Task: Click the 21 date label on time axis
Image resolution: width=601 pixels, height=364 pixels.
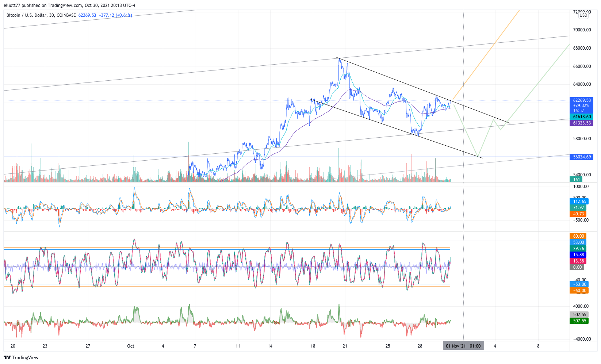Action: [345, 346]
